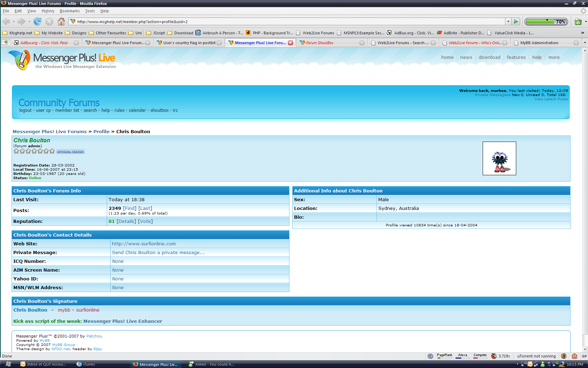Open the Inbox in QUT Account taskbar window
The height and width of the screenshot is (368, 588).
(x=43, y=364)
